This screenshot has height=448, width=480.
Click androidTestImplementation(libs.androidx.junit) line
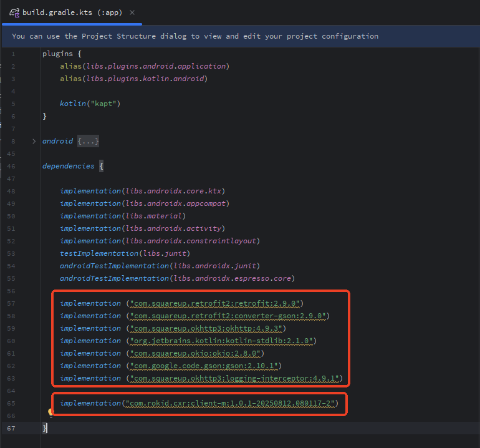[160, 266]
